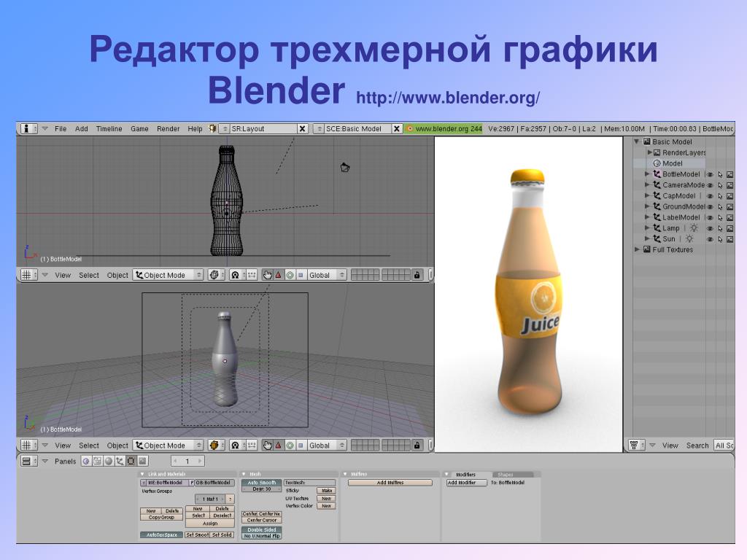Click the Sun light data icon
This screenshot has width=747, height=560.
click(x=689, y=239)
